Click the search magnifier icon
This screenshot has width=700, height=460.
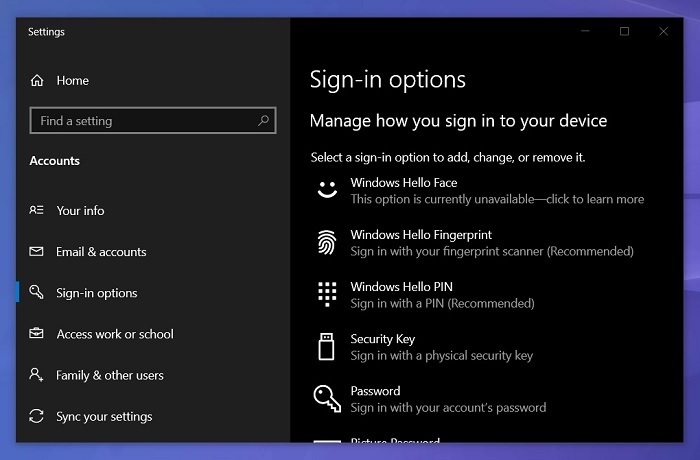[x=263, y=120]
